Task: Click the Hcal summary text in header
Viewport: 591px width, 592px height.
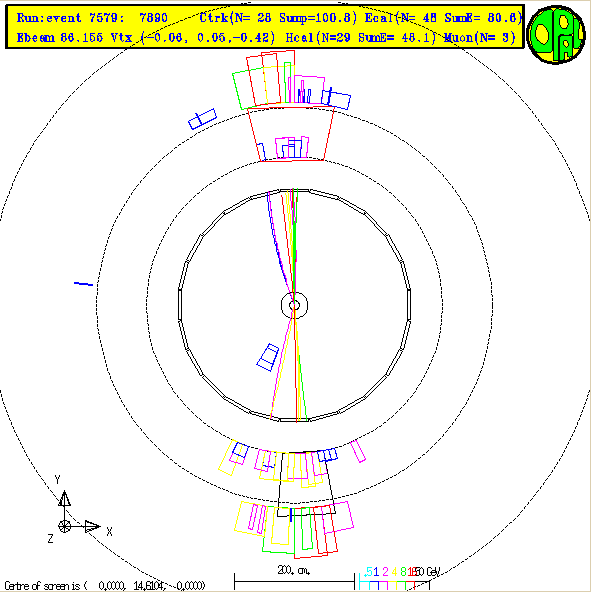Action: click(x=361, y=38)
